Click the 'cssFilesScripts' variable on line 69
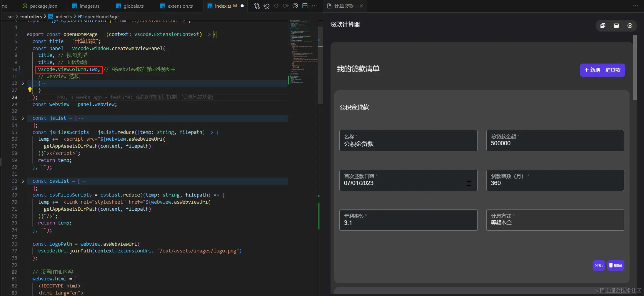This screenshot has width=644, height=296. (71, 195)
